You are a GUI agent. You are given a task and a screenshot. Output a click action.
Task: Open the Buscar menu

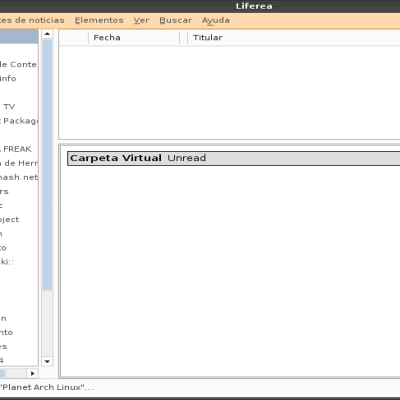tap(176, 20)
